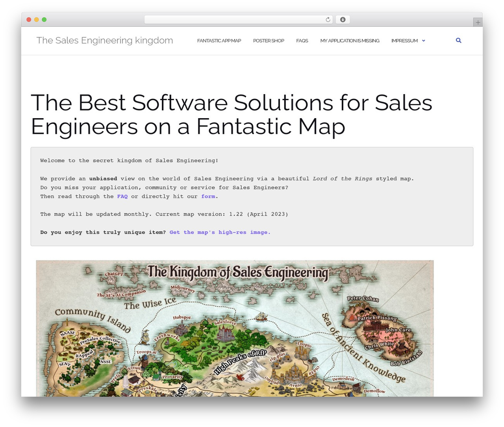504x427 pixels.
Task: Click the John Care label on map
Action: pyautogui.click(x=398, y=330)
